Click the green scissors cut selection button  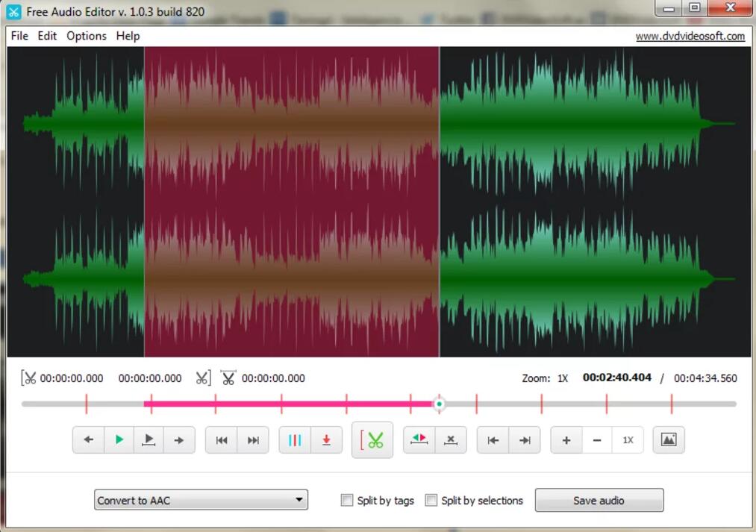(x=372, y=440)
